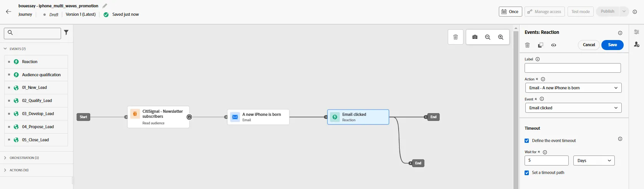644x189 pixels.
Task: Click the orange Read audience icon
Action: (x=135, y=114)
